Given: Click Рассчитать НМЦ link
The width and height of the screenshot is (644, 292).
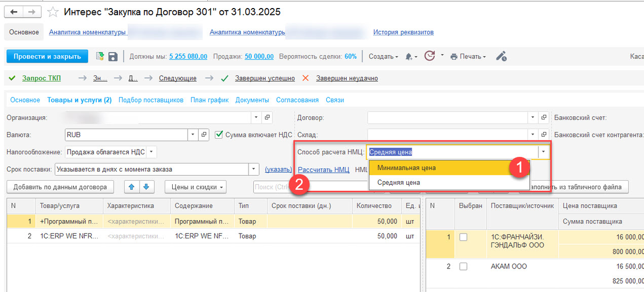Looking at the screenshot, I should point(324,169).
